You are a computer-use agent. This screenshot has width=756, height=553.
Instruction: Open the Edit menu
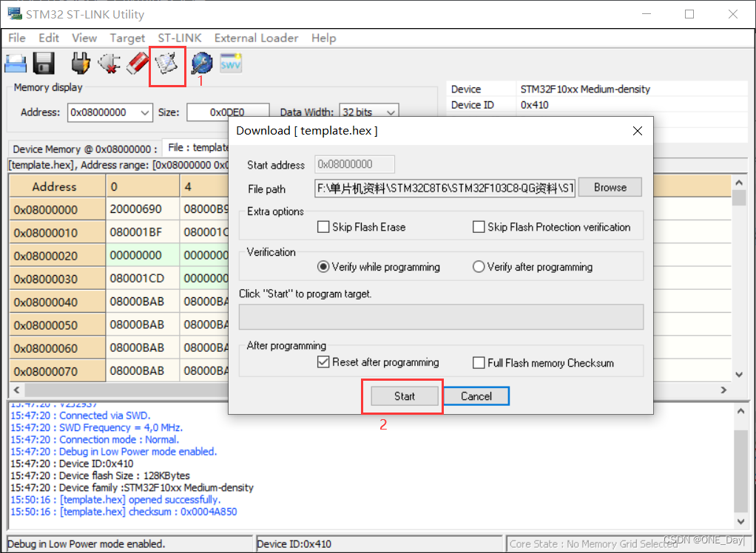(x=49, y=38)
